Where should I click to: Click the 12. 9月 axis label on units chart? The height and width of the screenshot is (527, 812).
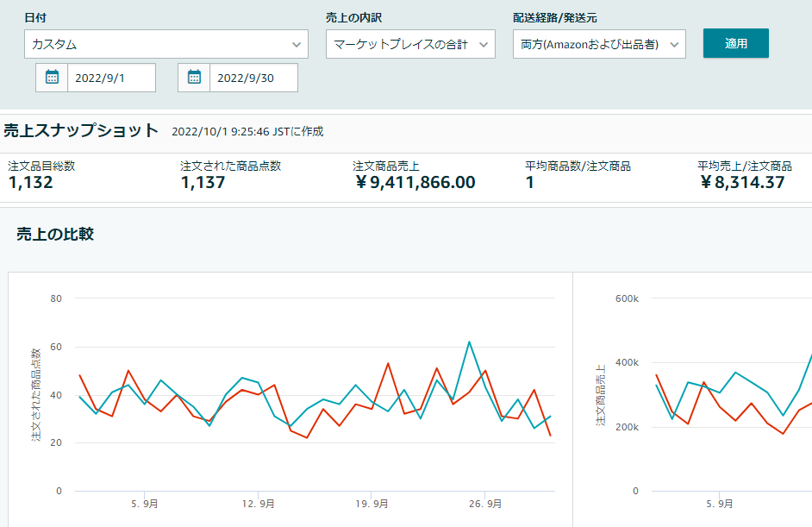click(x=258, y=504)
